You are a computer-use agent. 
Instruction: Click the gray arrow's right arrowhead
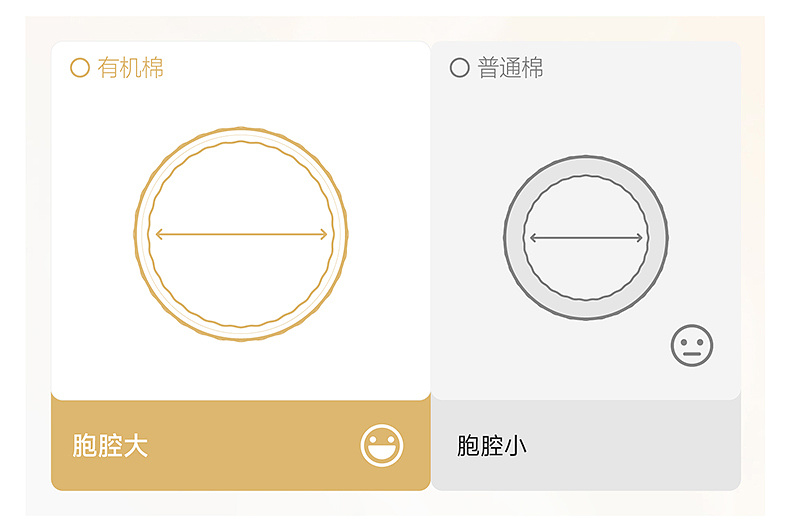pyautogui.click(x=639, y=238)
